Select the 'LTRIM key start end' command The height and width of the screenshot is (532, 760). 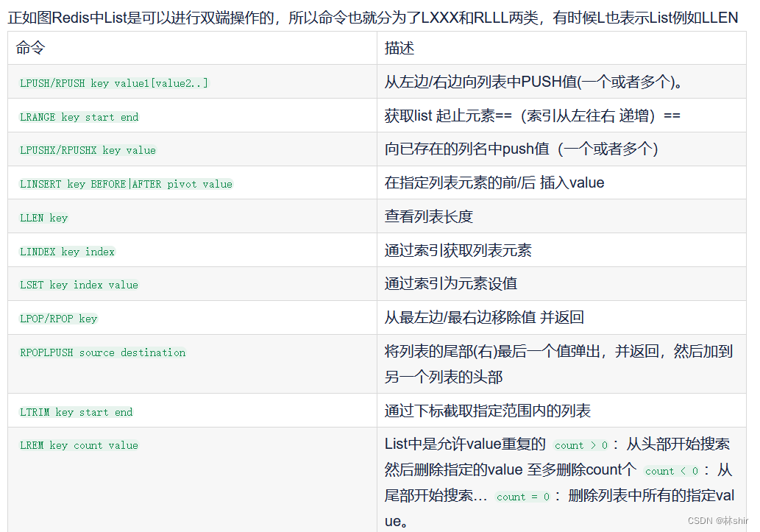(x=76, y=412)
